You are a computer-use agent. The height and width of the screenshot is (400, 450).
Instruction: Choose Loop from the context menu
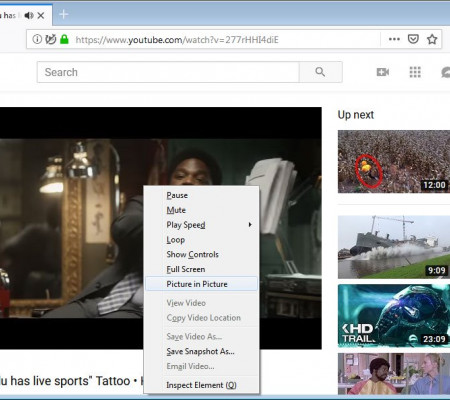click(x=202, y=240)
